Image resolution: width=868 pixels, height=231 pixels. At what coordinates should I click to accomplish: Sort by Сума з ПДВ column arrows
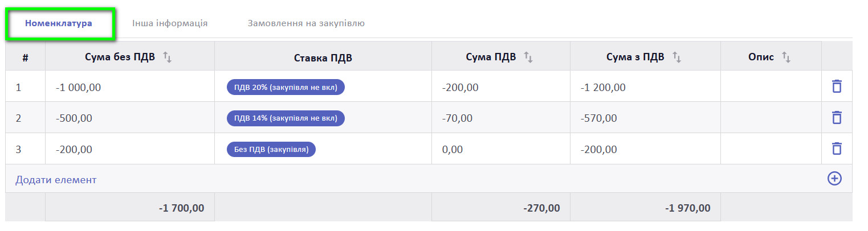677,57
